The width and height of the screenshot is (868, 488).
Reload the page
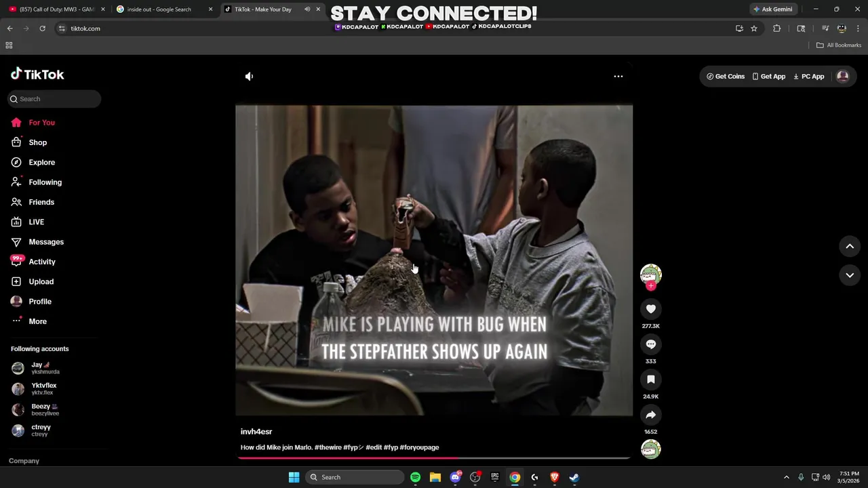tap(42, 28)
